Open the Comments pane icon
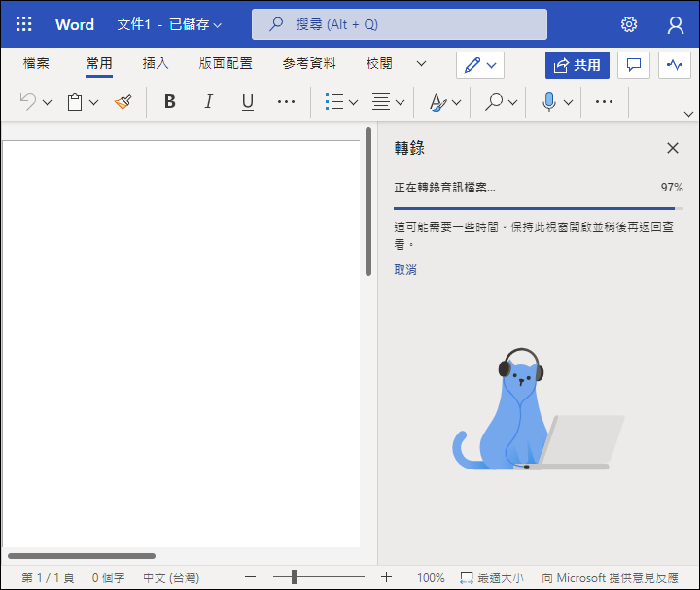The image size is (700, 590). click(x=634, y=65)
